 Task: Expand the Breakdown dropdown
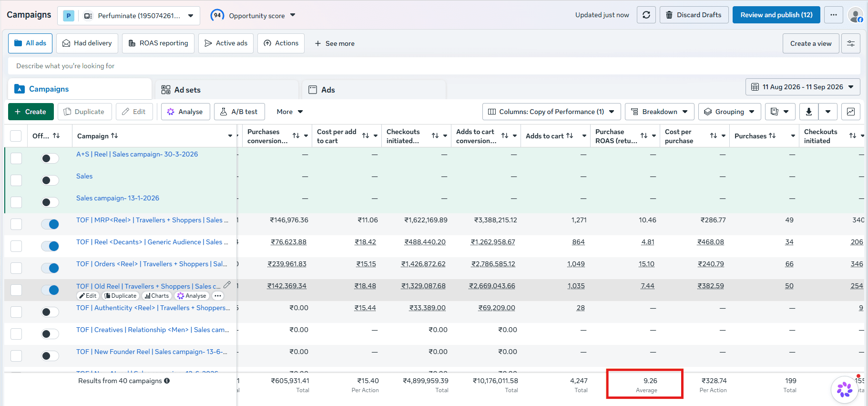click(x=659, y=112)
